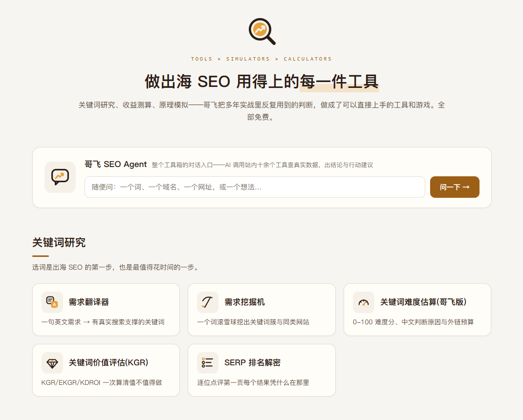Click the TOOLS × SIMULATORS × CALCULATORS tagline
The height and width of the screenshot is (420, 523).
261,59
